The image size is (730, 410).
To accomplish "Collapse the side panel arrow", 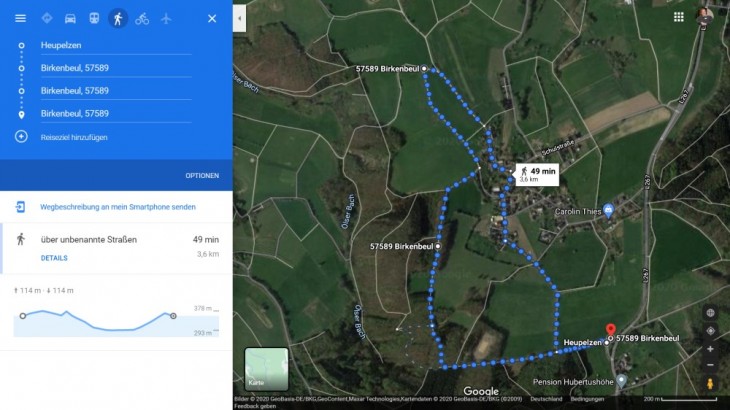I will (x=238, y=18).
